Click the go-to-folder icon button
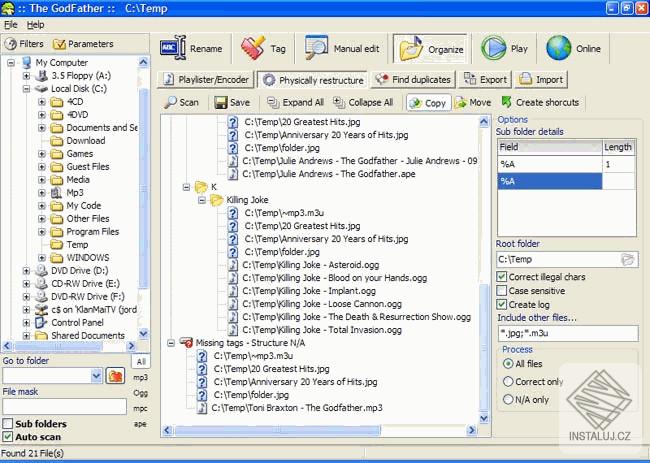Image resolution: width=650 pixels, height=463 pixels. click(116, 376)
